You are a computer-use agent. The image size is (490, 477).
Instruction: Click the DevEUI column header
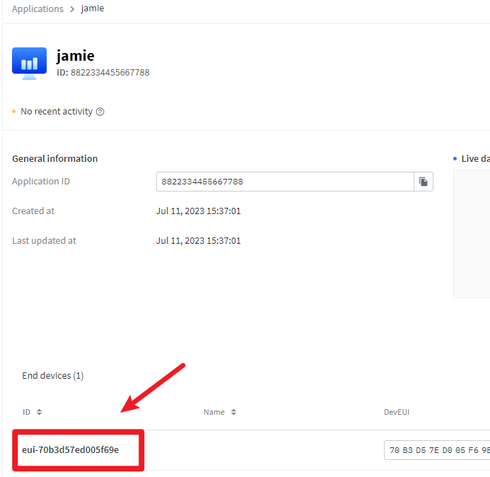coord(396,412)
